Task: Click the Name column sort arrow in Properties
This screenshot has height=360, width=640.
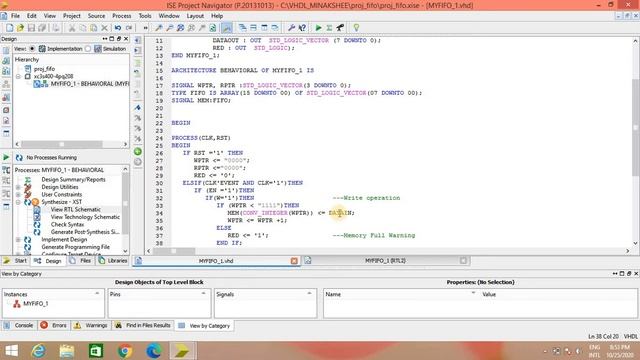Action: [x=473, y=293]
